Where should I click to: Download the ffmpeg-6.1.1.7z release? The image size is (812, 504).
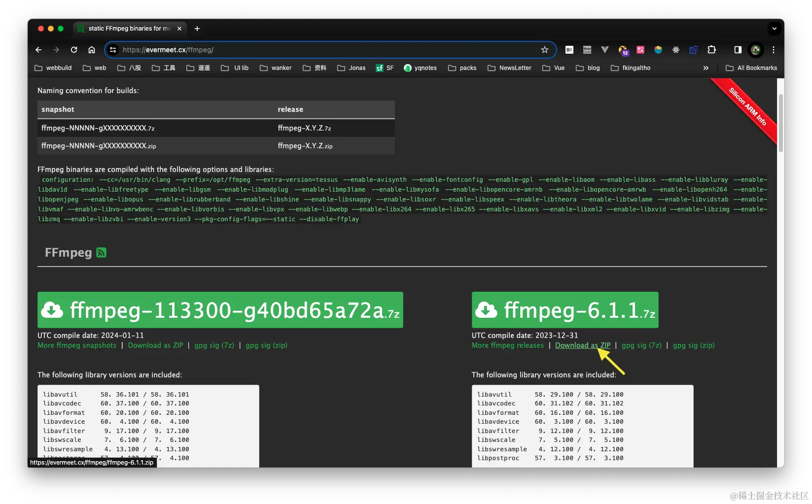pos(565,310)
